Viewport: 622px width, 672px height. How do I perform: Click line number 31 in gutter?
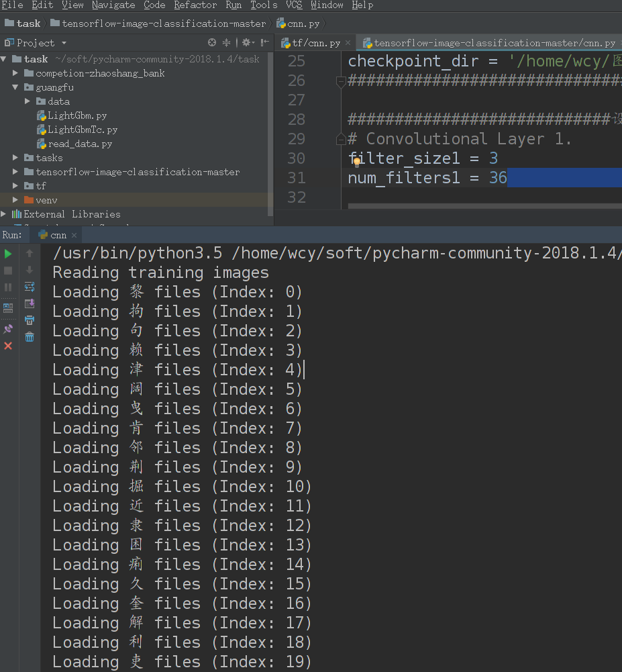click(297, 177)
